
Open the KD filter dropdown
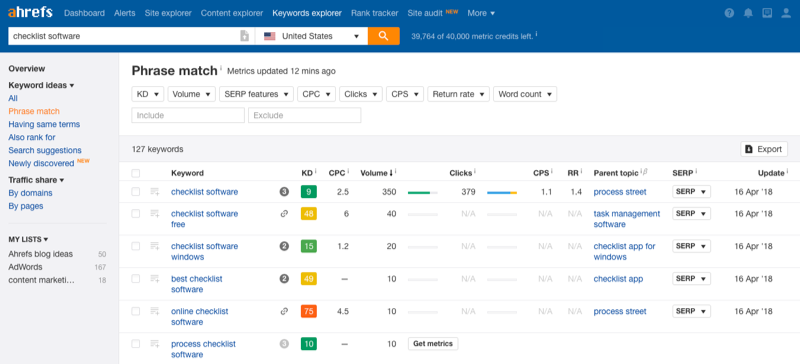point(147,94)
